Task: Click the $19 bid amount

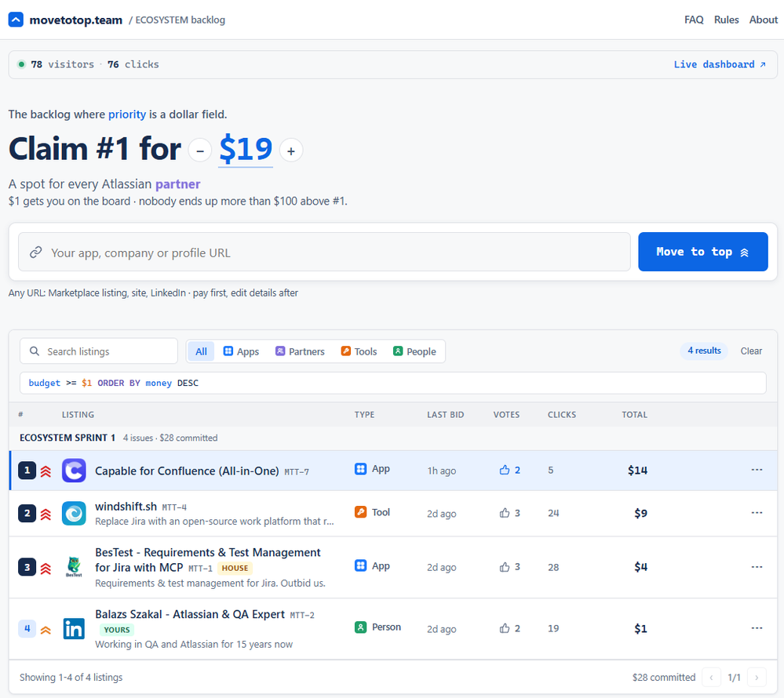Action: pos(246,149)
